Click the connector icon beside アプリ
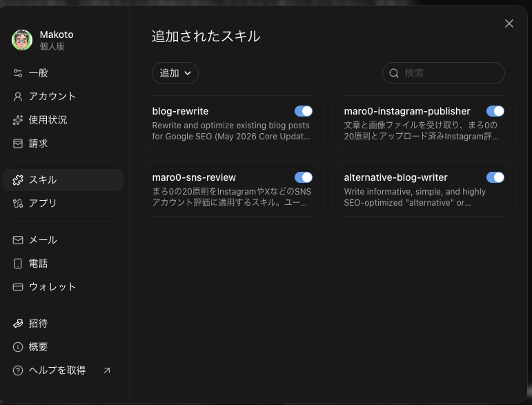The image size is (532, 405). [x=18, y=203]
